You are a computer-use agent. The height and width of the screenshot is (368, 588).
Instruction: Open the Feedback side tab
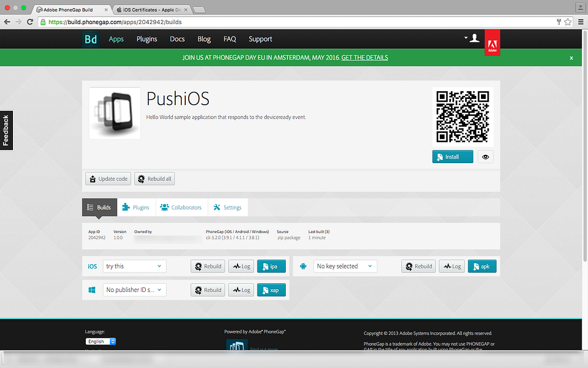point(6,130)
